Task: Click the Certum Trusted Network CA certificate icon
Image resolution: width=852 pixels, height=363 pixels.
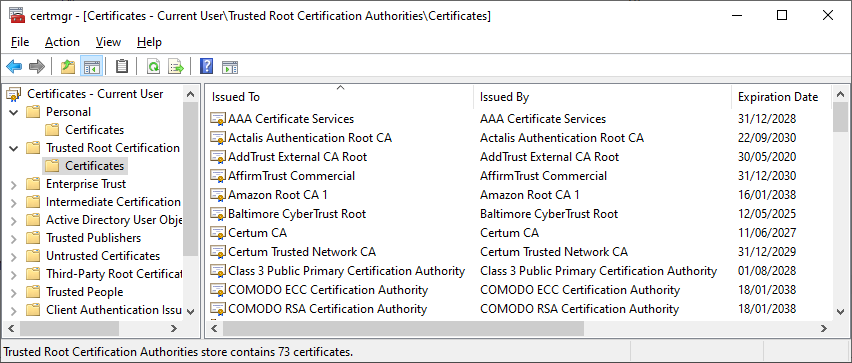Action: tap(218, 252)
